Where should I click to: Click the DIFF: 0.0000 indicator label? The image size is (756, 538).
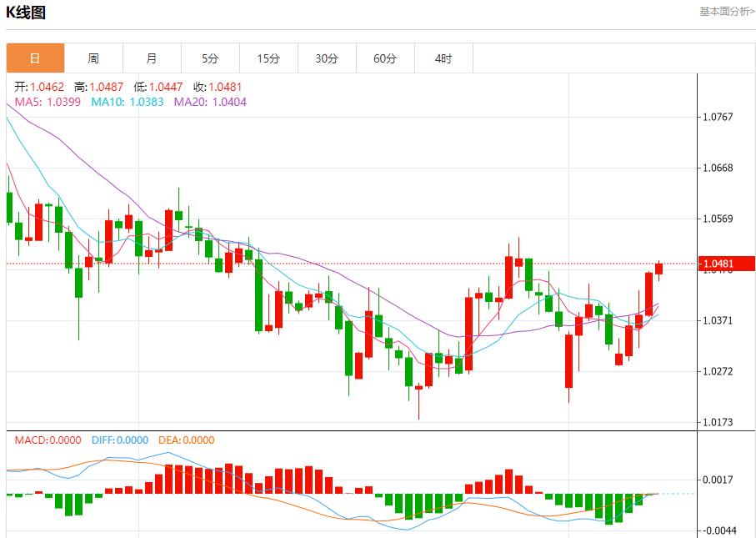(119, 440)
